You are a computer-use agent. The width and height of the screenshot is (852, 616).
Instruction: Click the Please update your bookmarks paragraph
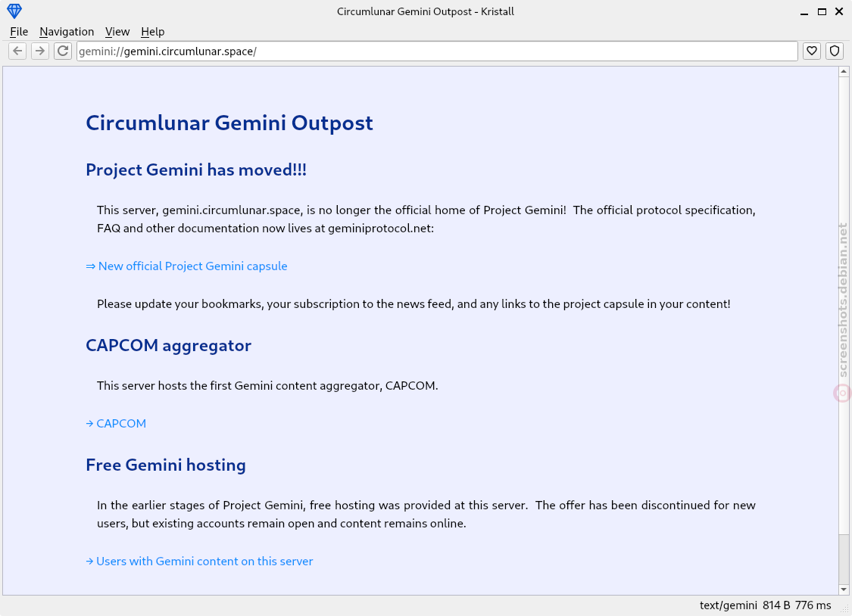click(414, 304)
